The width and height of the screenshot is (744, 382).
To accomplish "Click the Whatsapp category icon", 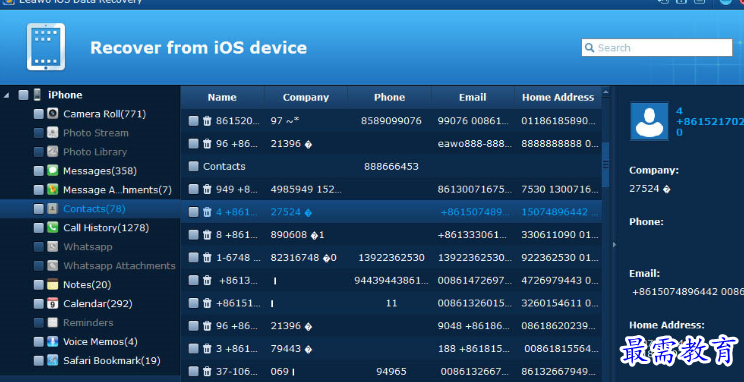I will pyautogui.click(x=52, y=247).
